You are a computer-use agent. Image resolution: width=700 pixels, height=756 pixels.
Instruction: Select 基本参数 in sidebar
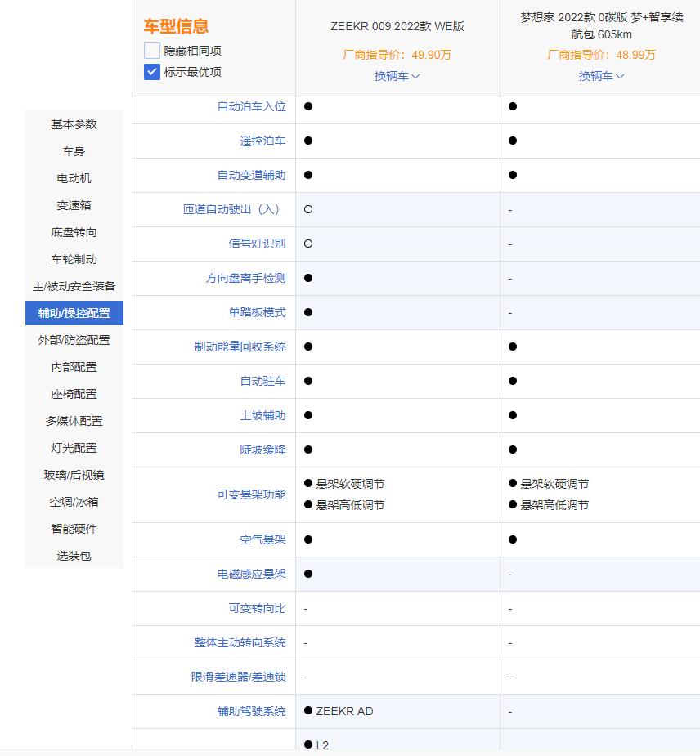coord(74,124)
